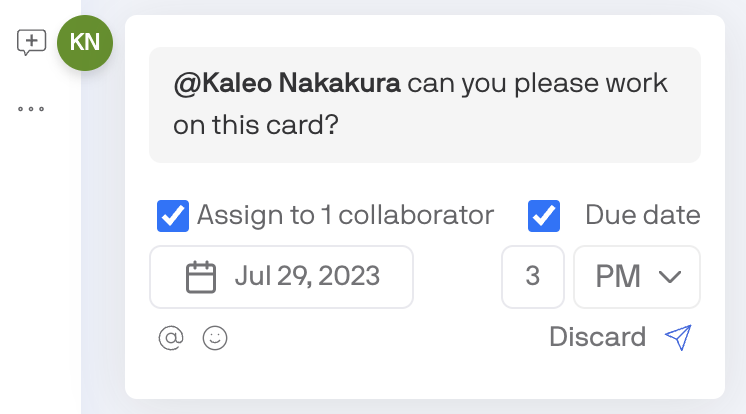Viewport: 746px width, 414px height.
Task: Toggle assignment via the "Assign to 1 collaborator" label
Action: [x=345, y=215]
